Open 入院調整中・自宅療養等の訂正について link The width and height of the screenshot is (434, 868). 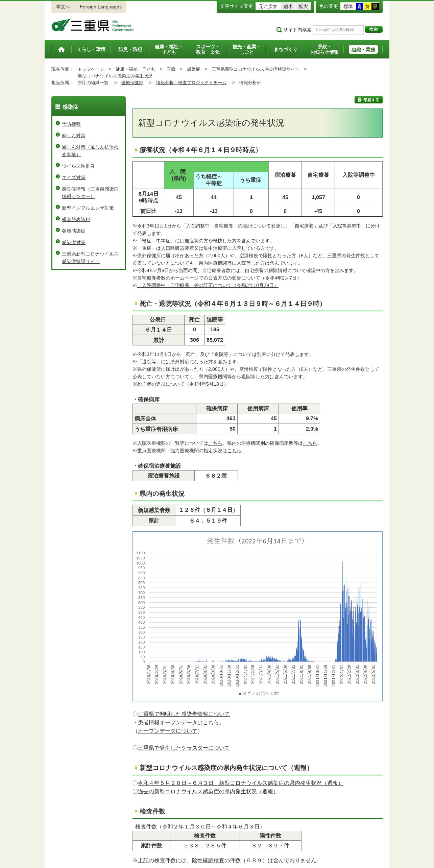(208, 285)
